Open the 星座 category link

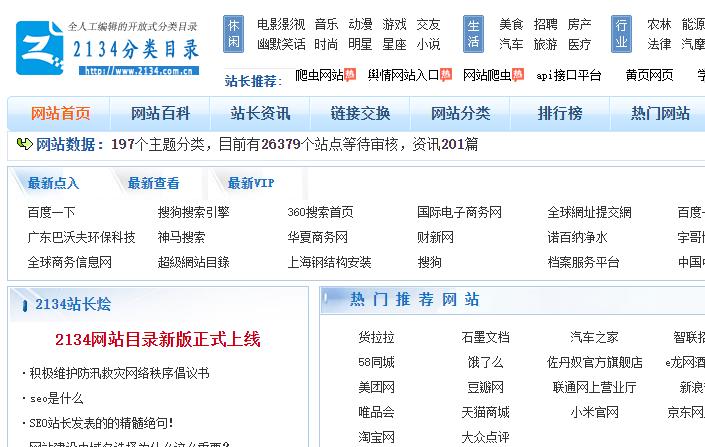point(394,44)
